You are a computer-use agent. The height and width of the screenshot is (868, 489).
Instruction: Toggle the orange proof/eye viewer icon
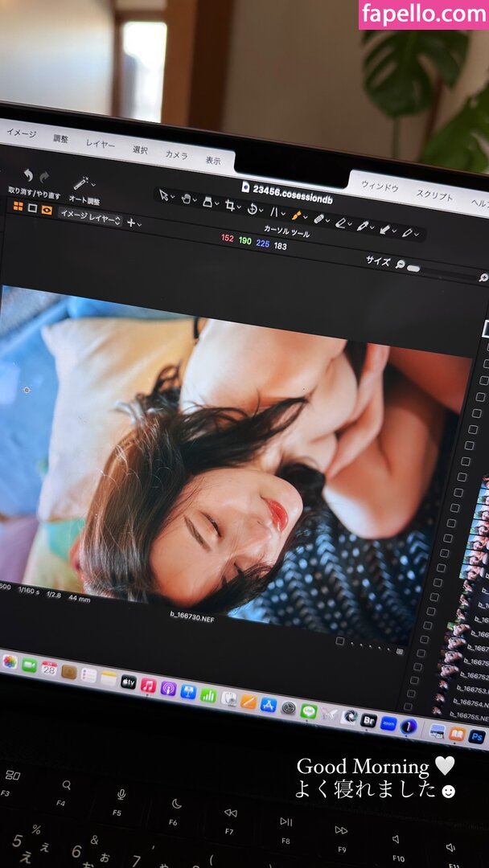pos(47,210)
